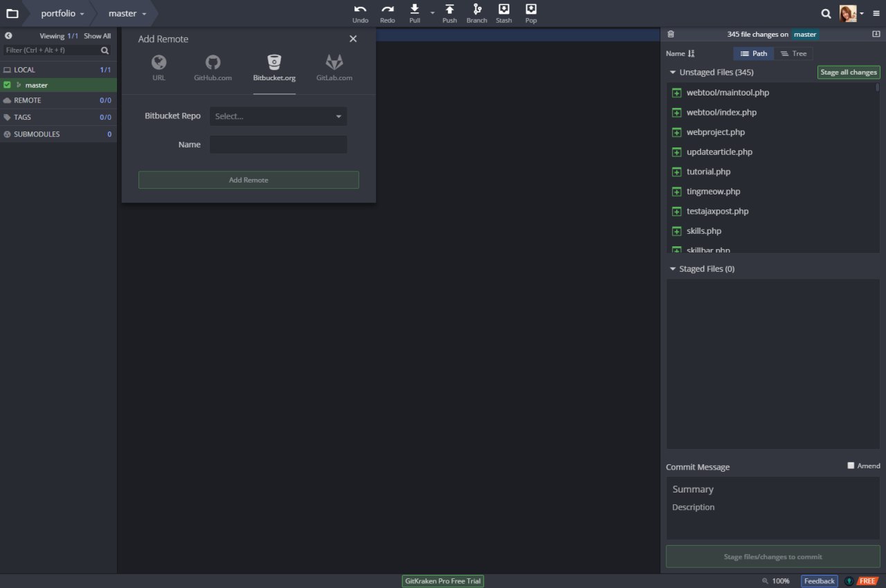Click the Feedback button in status bar
The image size is (886, 588).
pos(819,581)
